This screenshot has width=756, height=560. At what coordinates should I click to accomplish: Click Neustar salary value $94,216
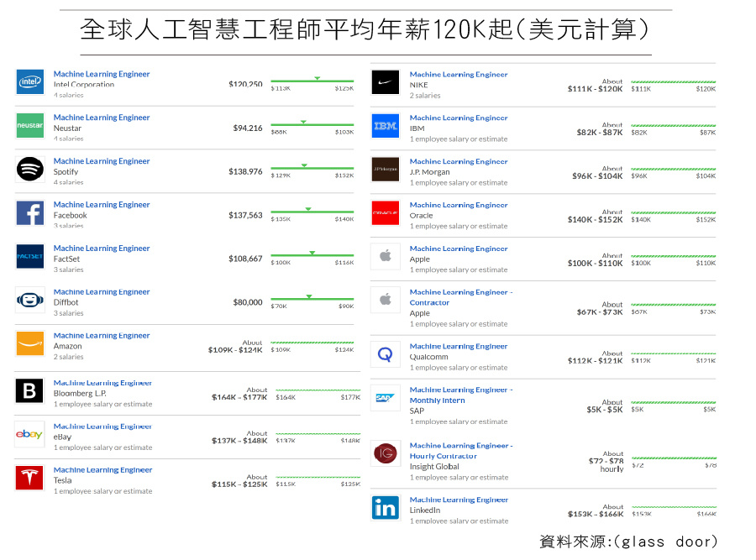coord(248,128)
